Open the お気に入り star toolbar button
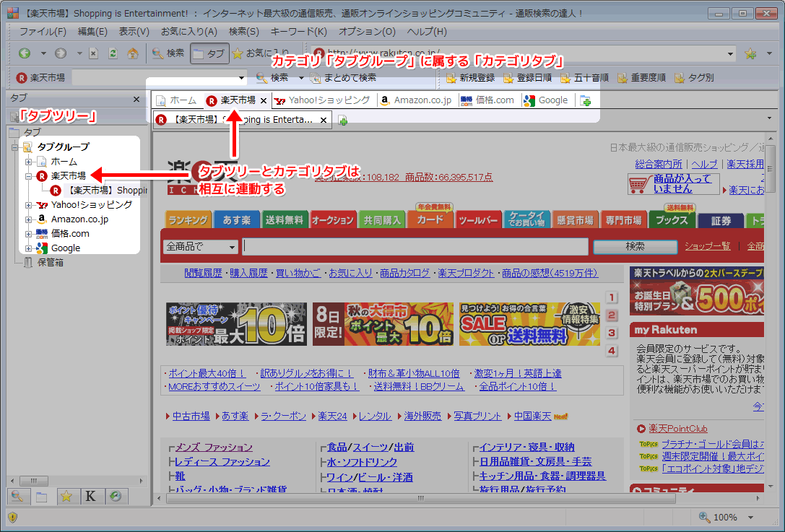Image resolution: width=785 pixels, height=532 pixels. pos(260,53)
